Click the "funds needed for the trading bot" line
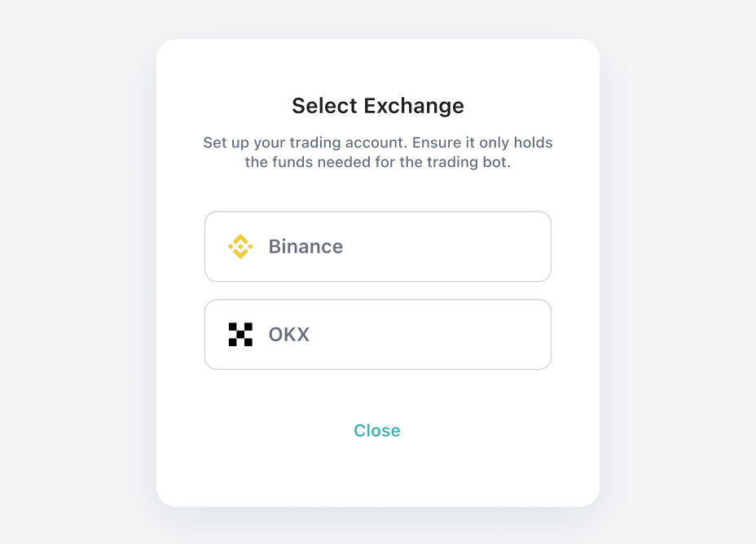The image size is (756, 544). (378, 163)
